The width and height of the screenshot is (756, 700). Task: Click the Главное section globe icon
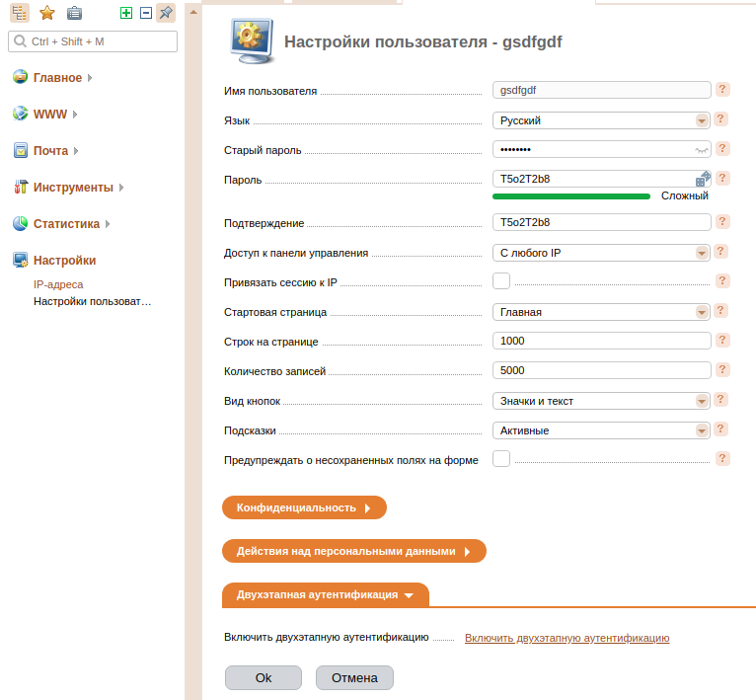pyautogui.click(x=21, y=77)
